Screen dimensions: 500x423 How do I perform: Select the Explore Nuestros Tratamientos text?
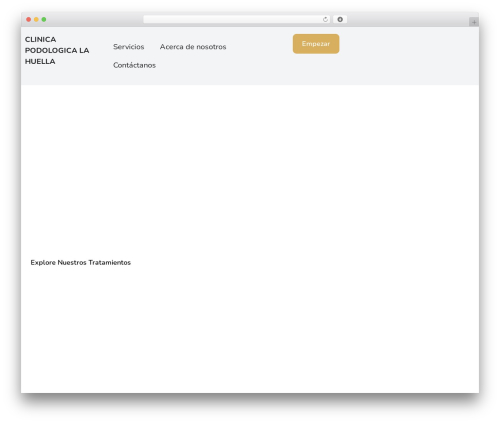coord(81,263)
